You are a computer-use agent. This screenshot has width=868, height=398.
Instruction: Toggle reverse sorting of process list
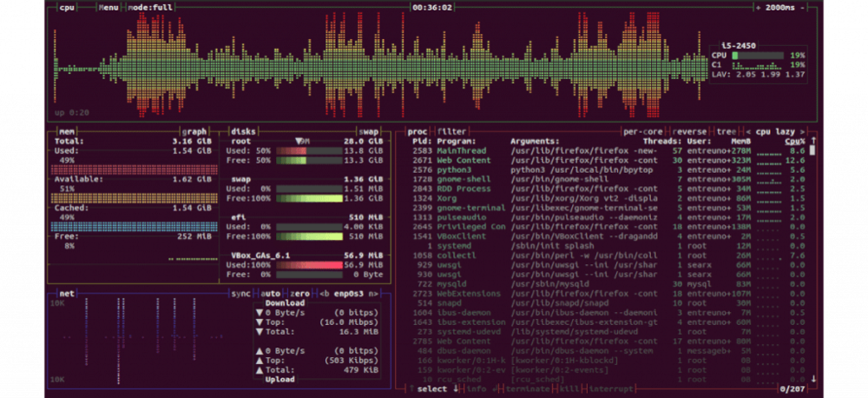pos(690,131)
